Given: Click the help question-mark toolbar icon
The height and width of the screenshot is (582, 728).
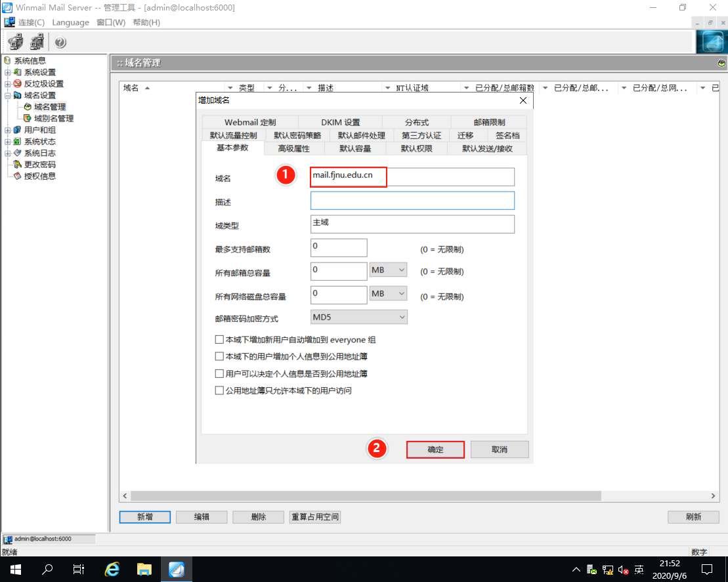Looking at the screenshot, I should pyautogui.click(x=60, y=42).
